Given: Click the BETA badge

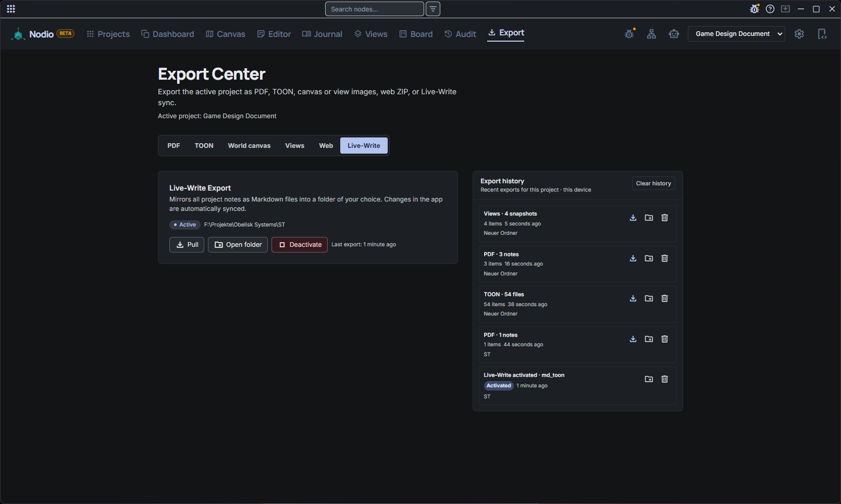Looking at the screenshot, I should [x=65, y=33].
